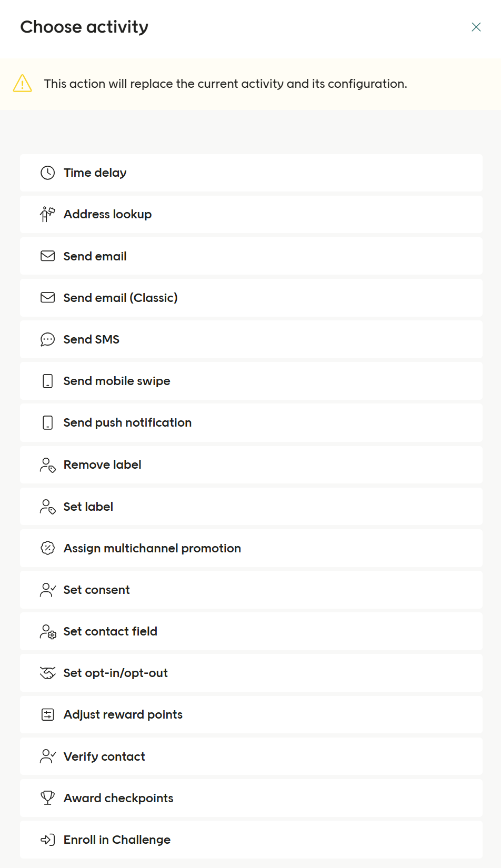Viewport: 501px width, 868px height.
Task: Choose the Verify contact activity
Action: pos(104,756)
